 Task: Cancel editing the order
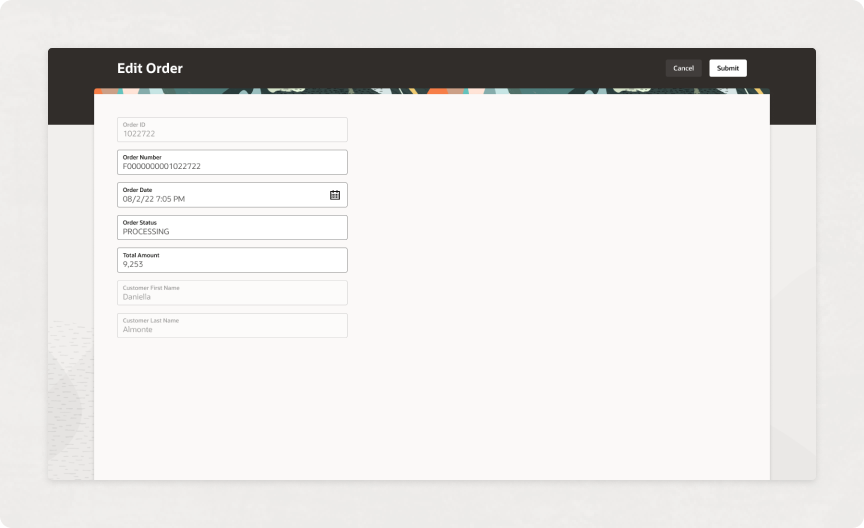point(683,68)
